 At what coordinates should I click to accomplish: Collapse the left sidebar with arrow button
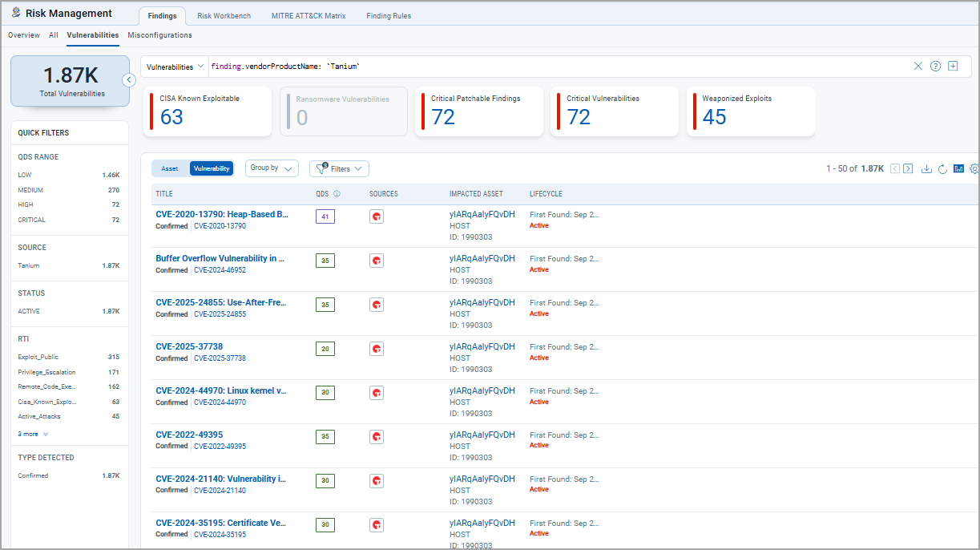[x=129, y=80]
